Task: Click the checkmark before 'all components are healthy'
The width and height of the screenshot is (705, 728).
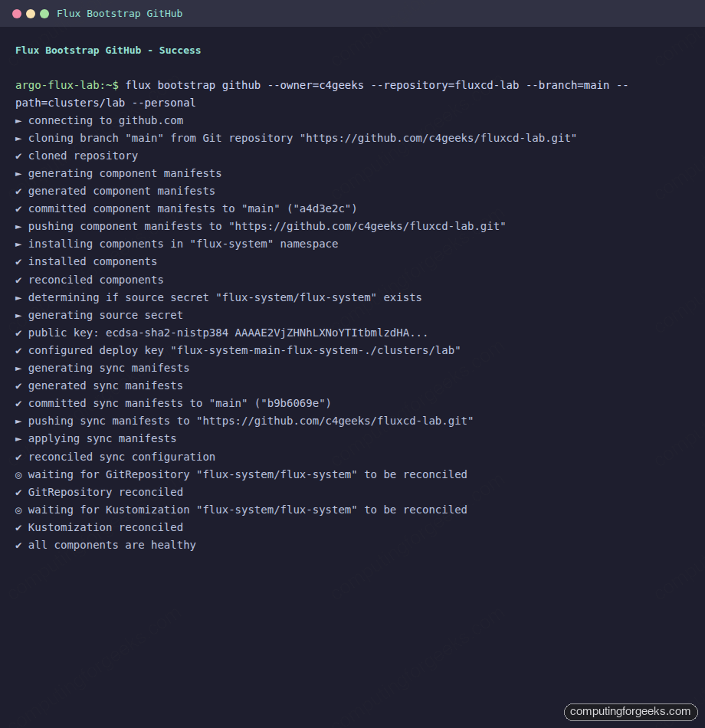Action: [18, 546]
